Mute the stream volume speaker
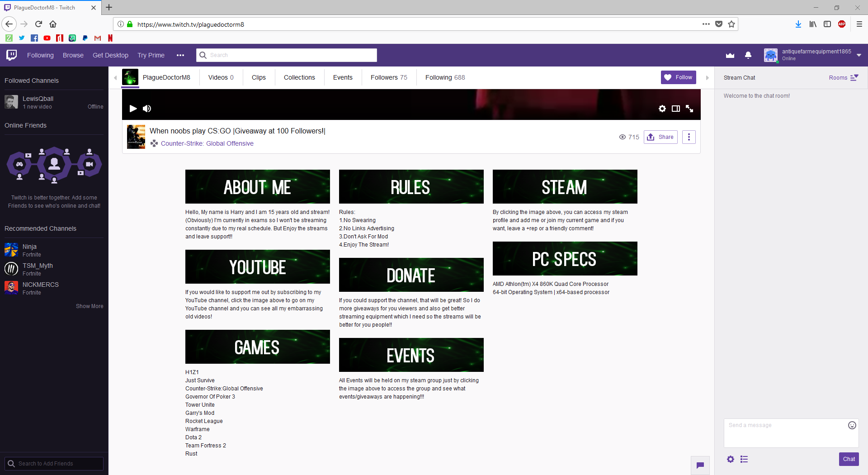Image resolution: width=868 pixels, height=475 pixels. pos(147,109)
